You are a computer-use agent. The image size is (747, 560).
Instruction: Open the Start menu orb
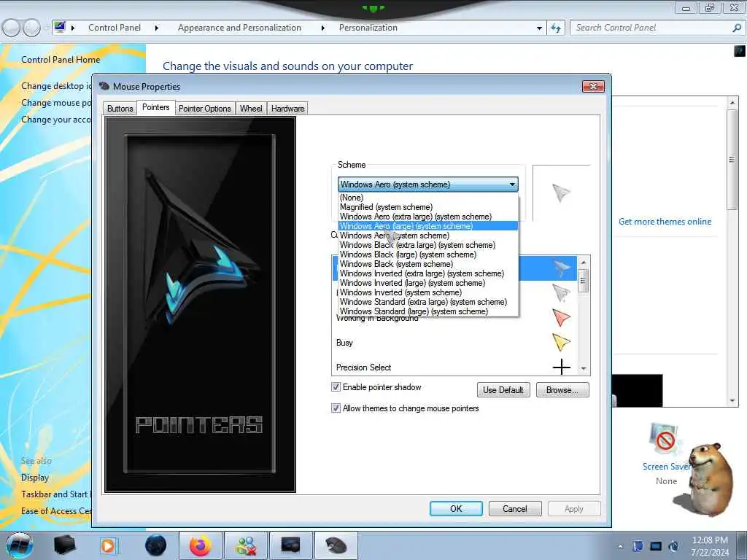pos(19,545)
